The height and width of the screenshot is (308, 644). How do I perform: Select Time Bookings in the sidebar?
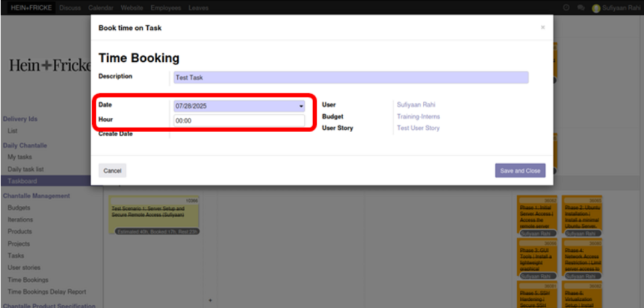click(x=28, y=280)
